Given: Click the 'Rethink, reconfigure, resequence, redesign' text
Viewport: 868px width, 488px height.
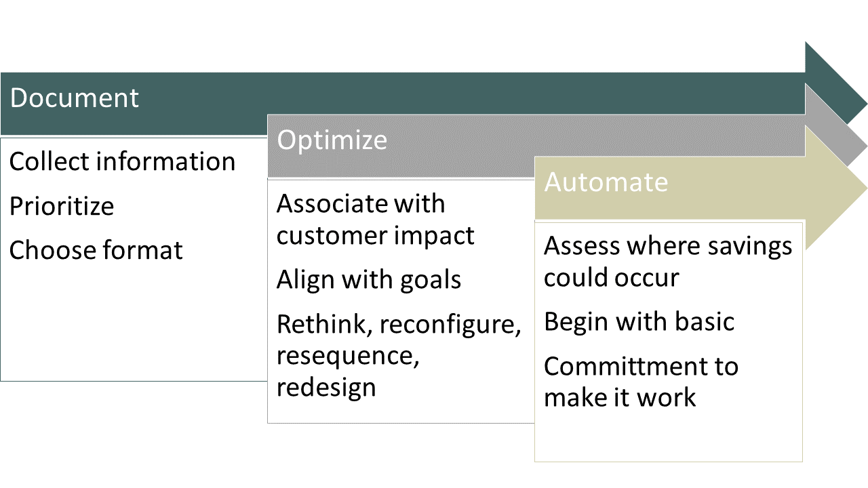Looking at the screenshot, I should (399, 356).
